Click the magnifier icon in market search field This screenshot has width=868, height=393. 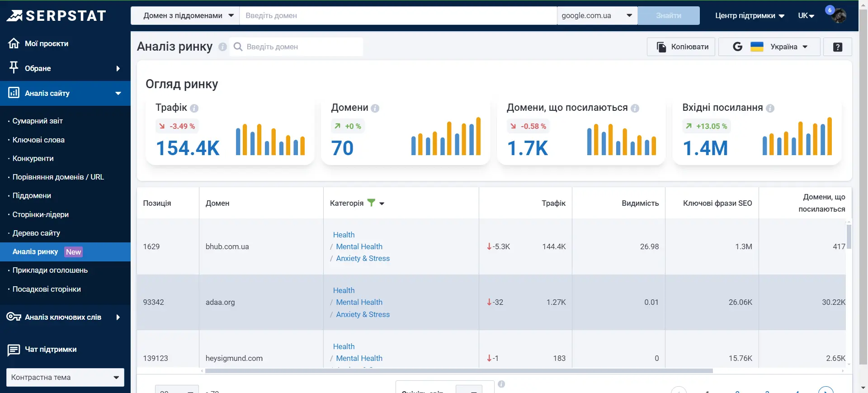[238, 47]
